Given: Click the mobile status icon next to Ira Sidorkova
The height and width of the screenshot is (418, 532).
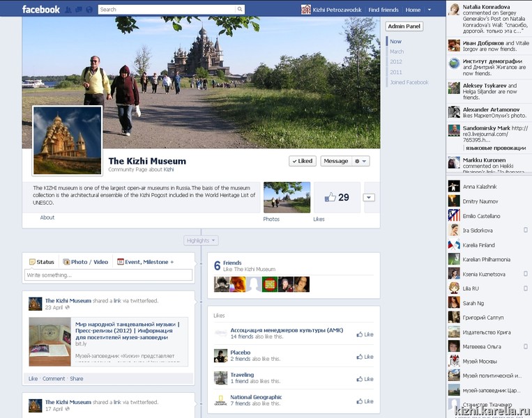Looking at the screenshot, I should 526,230.
